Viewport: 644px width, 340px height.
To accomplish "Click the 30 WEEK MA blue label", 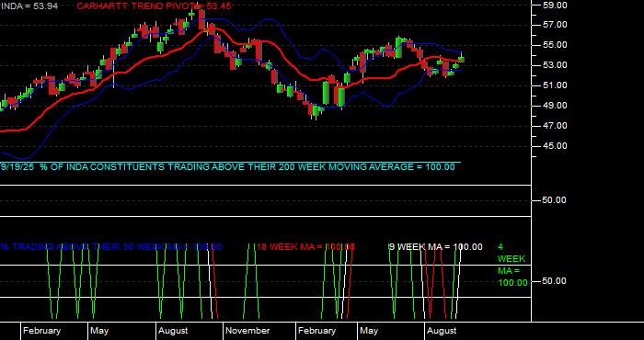I will pyautogui.click(x=111, y=247).
